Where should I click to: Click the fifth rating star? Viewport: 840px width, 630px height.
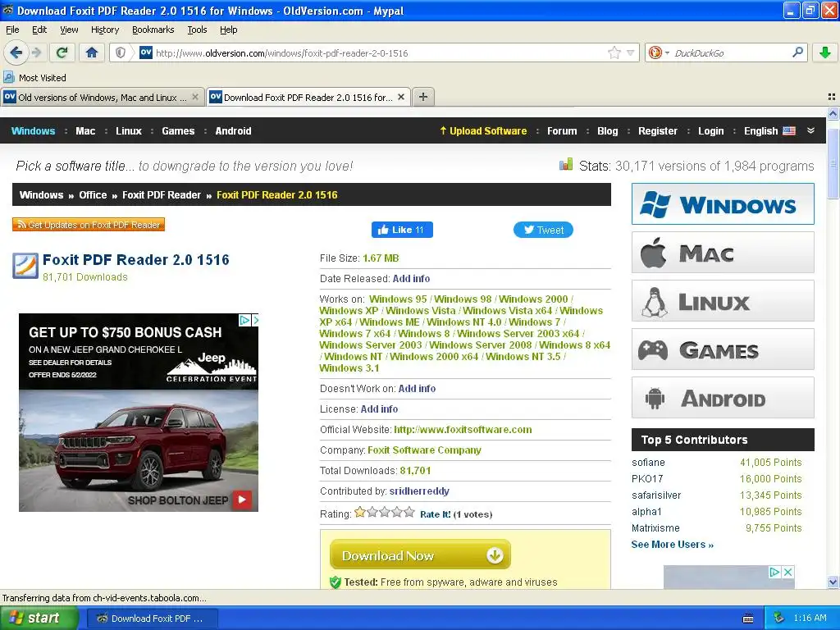pos(409,512)
